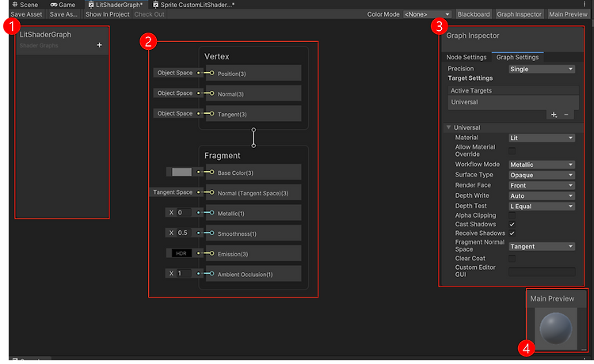Click the vertex Normal(3) input port
Screen dimensions: 594x364
coord(211,93)
